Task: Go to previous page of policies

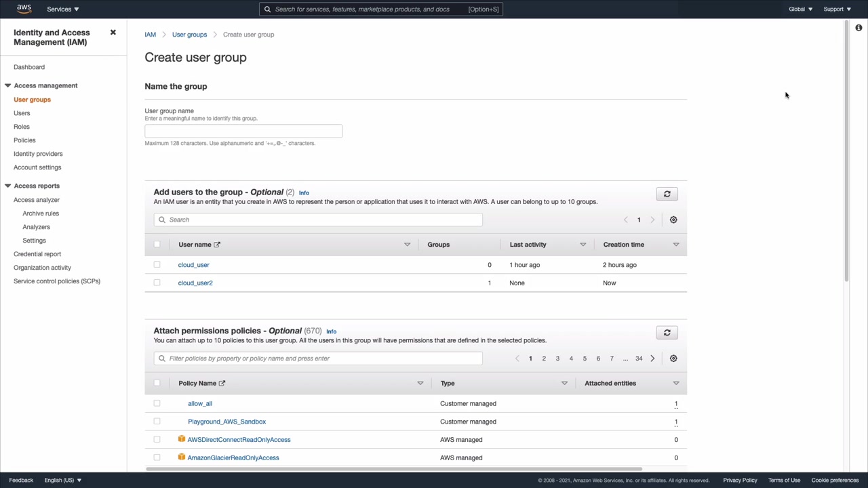Action: pyautogui.click(x=517, y=359)
